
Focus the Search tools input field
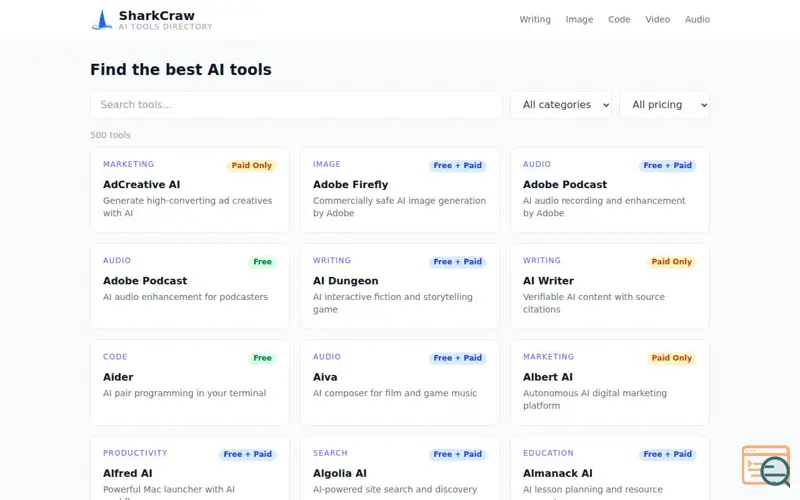click(296, 105)
